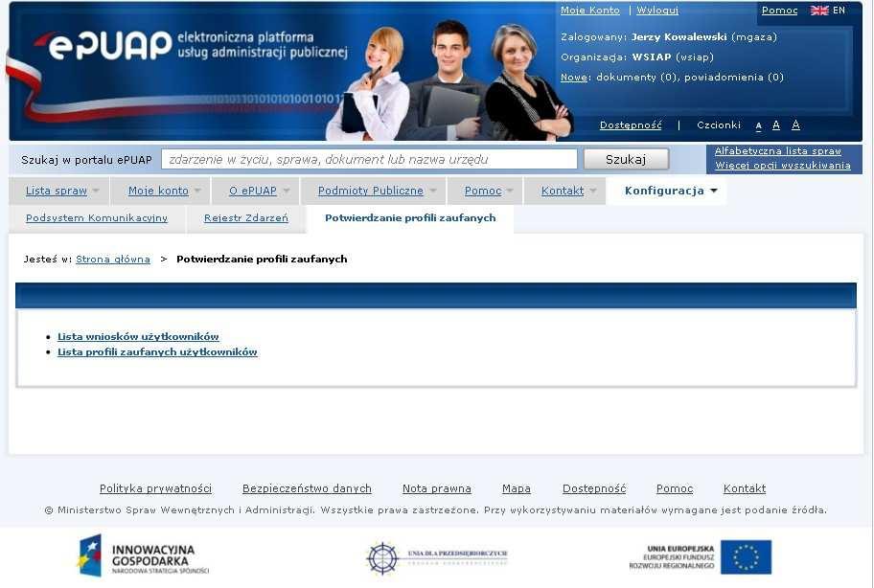The image size is (874, 588).
Task: Expand the Podmioty Publiczne dropdown arrow
Action: coord(433,191)
